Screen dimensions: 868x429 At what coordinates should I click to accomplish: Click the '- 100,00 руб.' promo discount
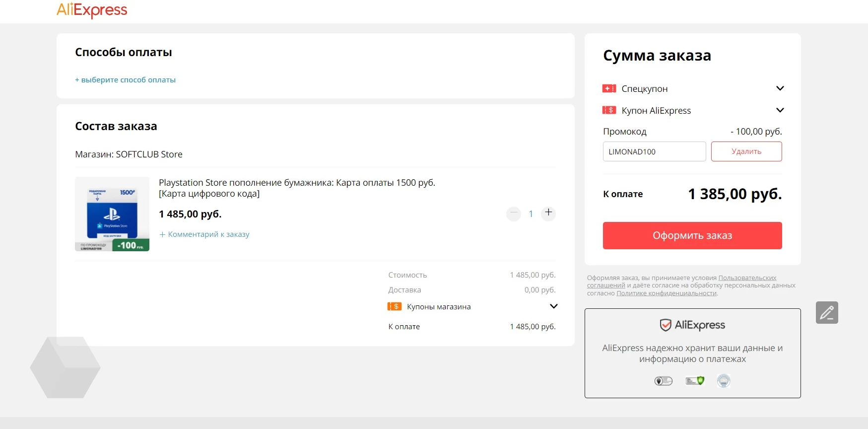(x=756, y=132)
